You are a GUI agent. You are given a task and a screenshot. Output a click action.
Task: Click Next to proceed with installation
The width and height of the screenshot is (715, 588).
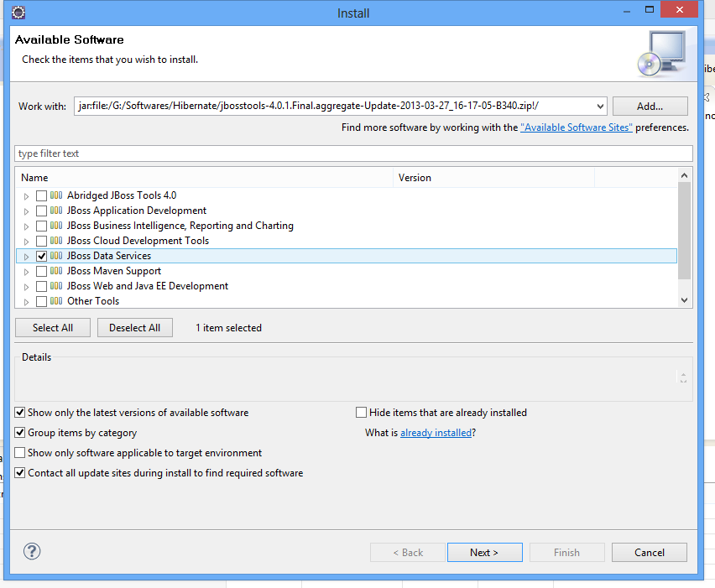point(484,552)
